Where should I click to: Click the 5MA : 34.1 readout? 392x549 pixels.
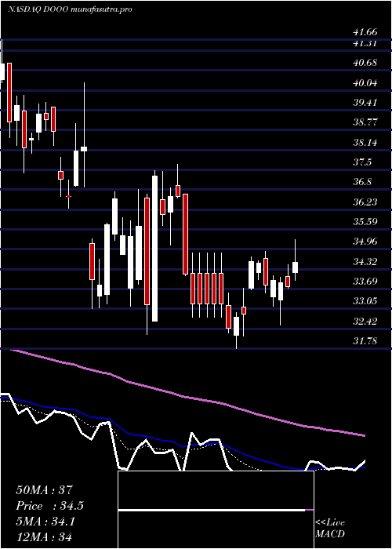pyautogui.click(x=45, y=522)
